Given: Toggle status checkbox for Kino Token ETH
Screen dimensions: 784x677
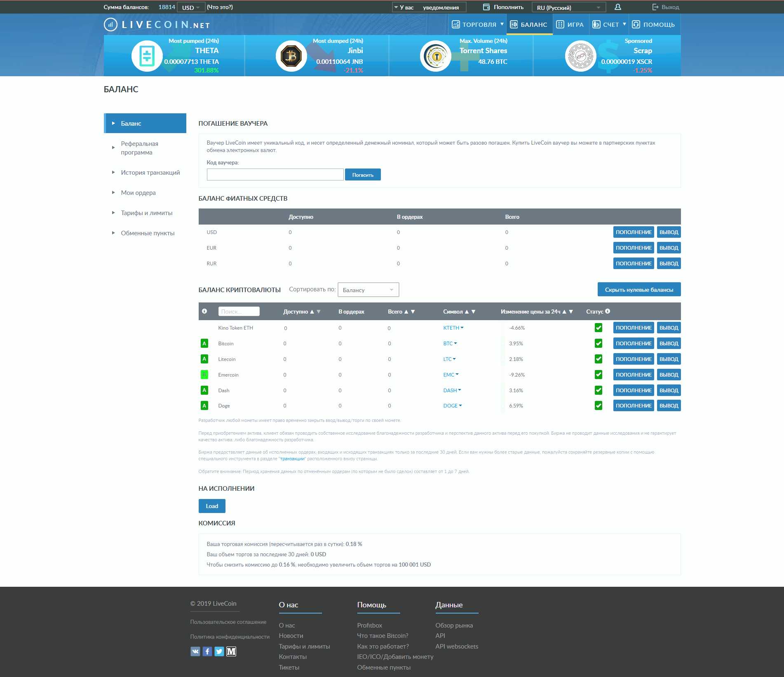Looking at the screenshot, I should [x=599, y=328].
